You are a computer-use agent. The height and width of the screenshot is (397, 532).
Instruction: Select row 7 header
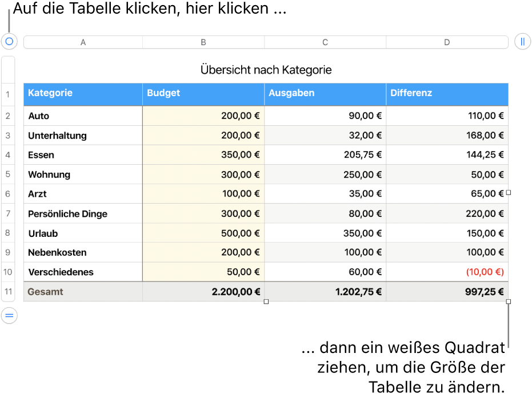click(x=8, y=213)
